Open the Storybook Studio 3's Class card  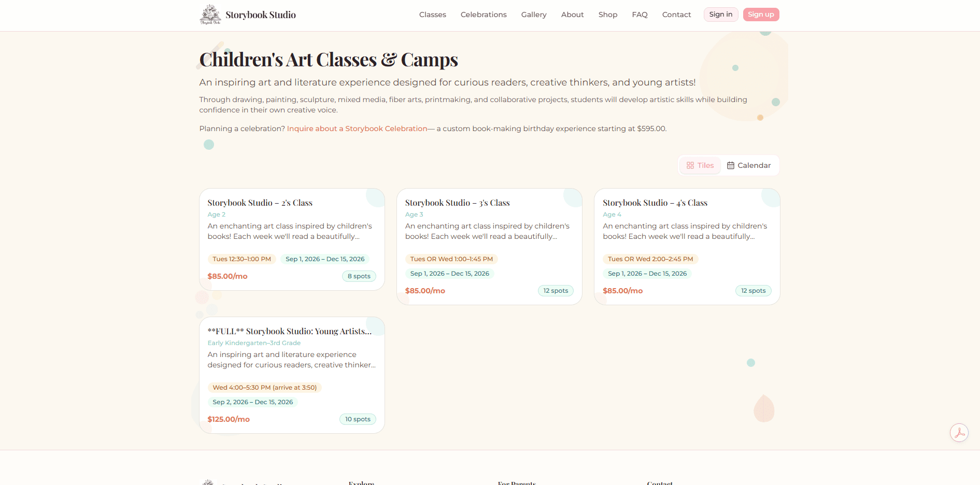[x=489, y=247]
